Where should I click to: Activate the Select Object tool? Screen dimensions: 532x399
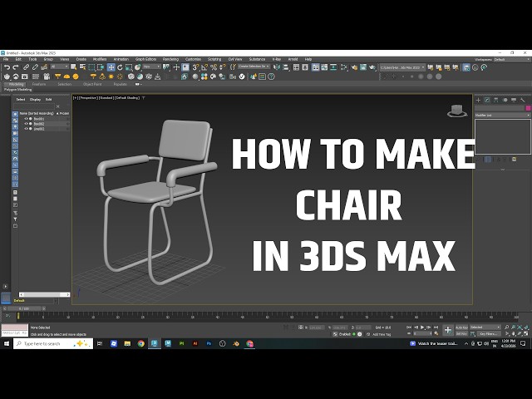(x=73, y=67)
